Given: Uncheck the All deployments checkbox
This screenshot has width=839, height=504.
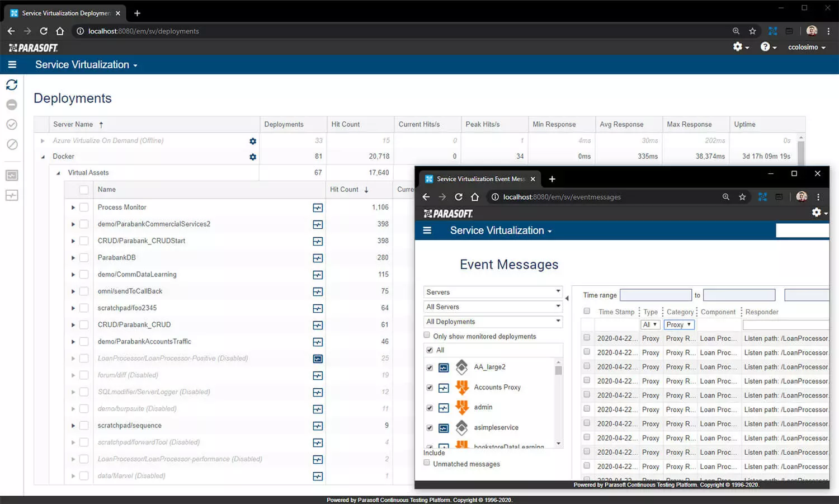Looking at the screenshot, I should click(430, 350).
